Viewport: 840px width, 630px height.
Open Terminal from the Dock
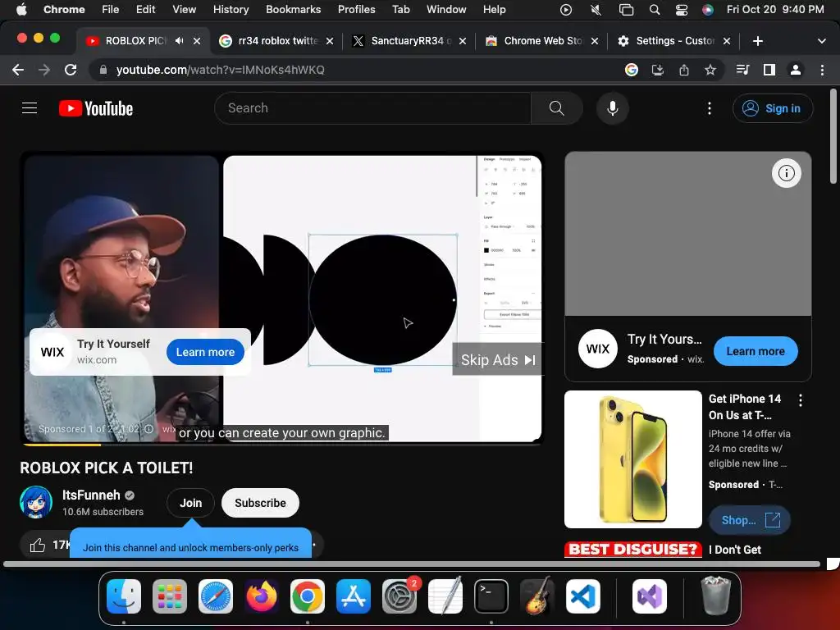(x=491, y=596)
